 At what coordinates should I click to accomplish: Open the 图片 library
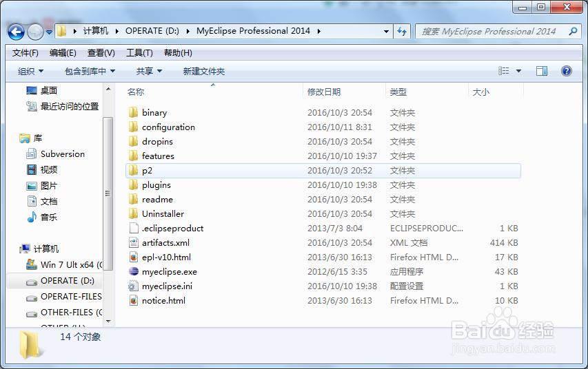[x=49, y=185]
